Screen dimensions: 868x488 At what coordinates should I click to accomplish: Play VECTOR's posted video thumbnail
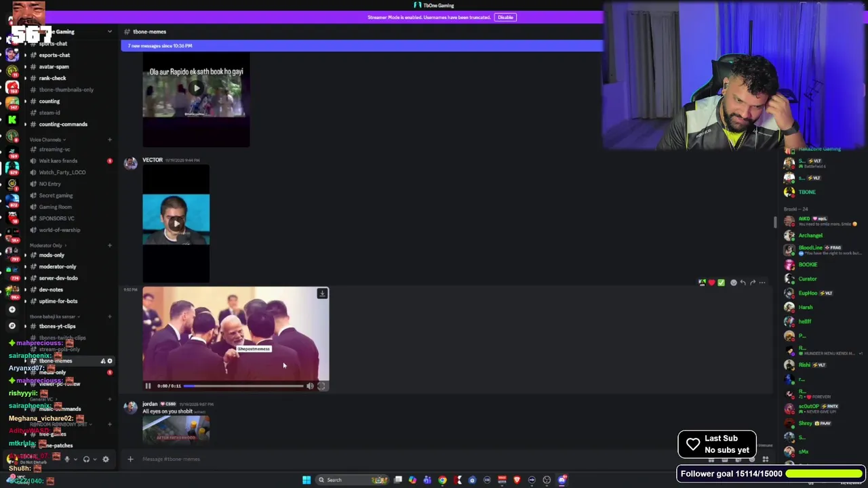tap(176, 223)
